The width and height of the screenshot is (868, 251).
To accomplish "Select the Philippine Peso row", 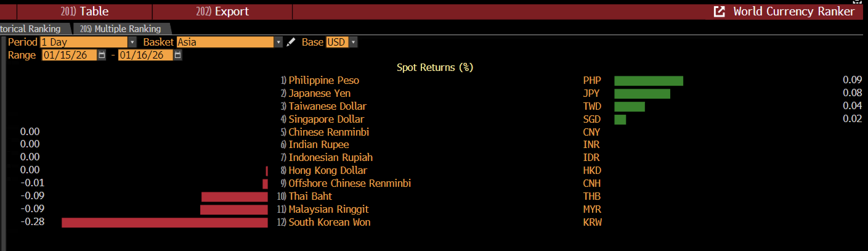I will pos(323,80).
